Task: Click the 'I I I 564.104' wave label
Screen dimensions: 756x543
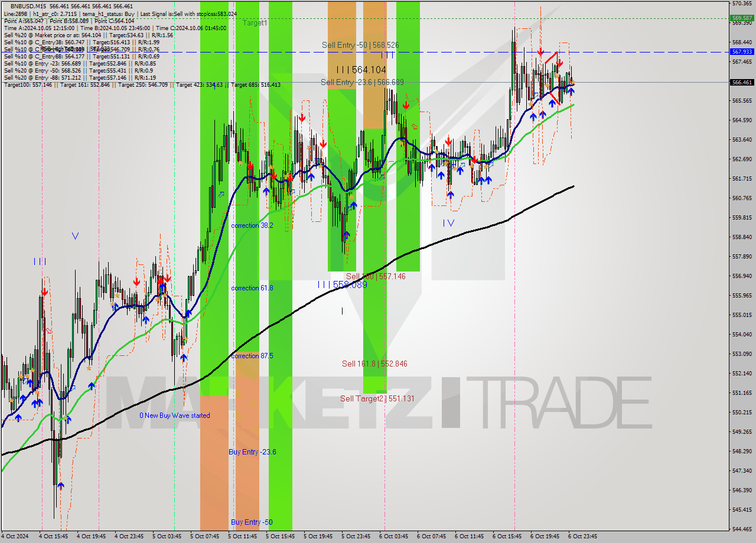Action: [361, 70]
